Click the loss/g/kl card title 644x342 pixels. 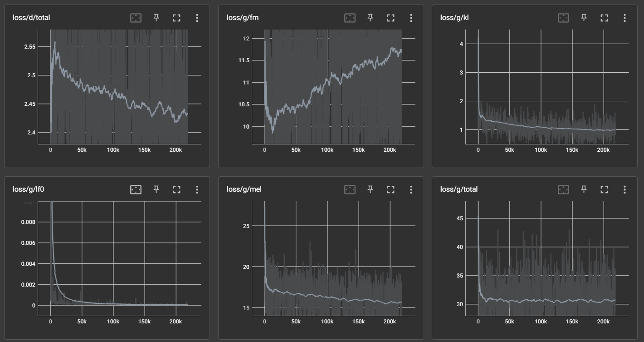click(x=455, y=18)
